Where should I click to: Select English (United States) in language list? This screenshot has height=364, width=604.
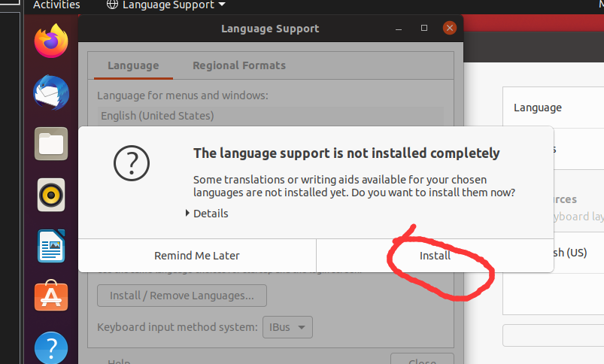156,116
